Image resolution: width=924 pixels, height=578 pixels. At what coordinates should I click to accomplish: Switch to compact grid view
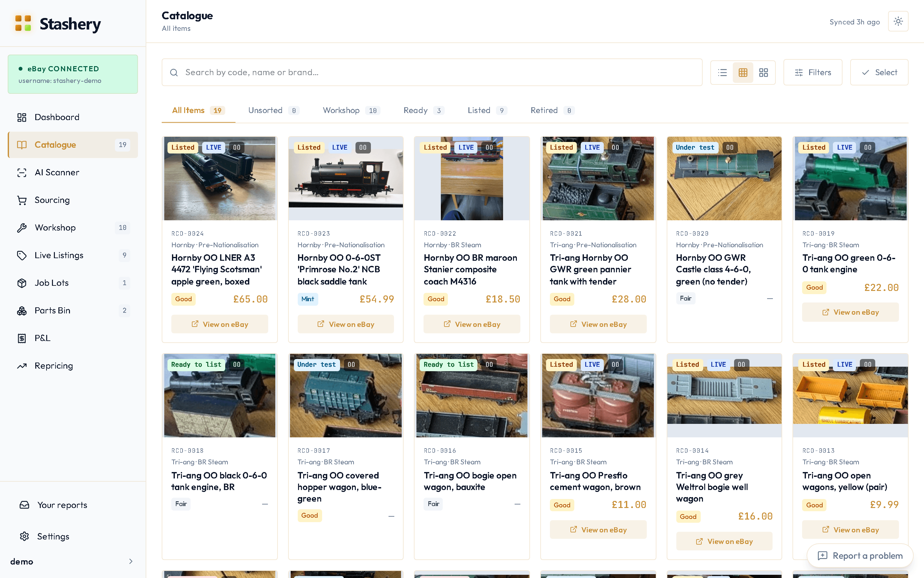(743, 72)
